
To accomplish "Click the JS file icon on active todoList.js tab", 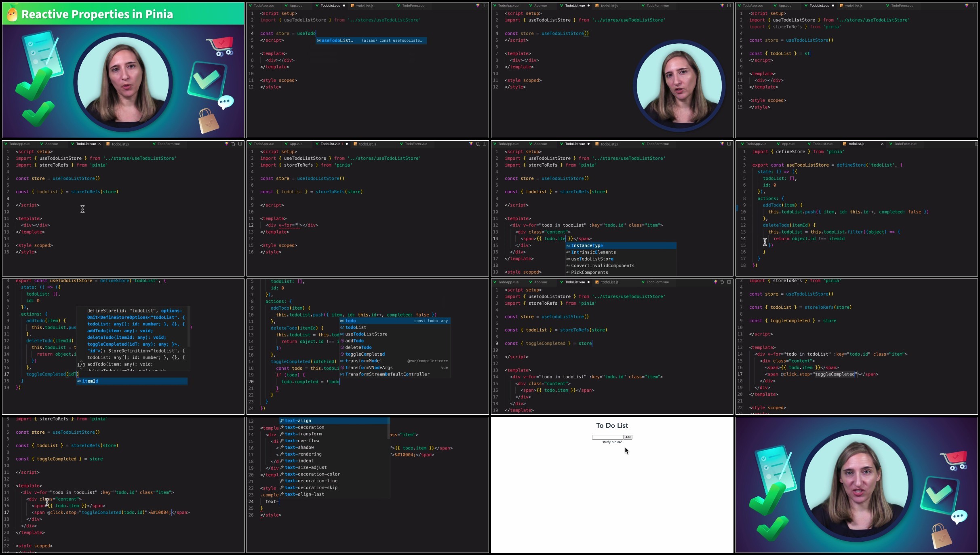I will click(844, 144).
